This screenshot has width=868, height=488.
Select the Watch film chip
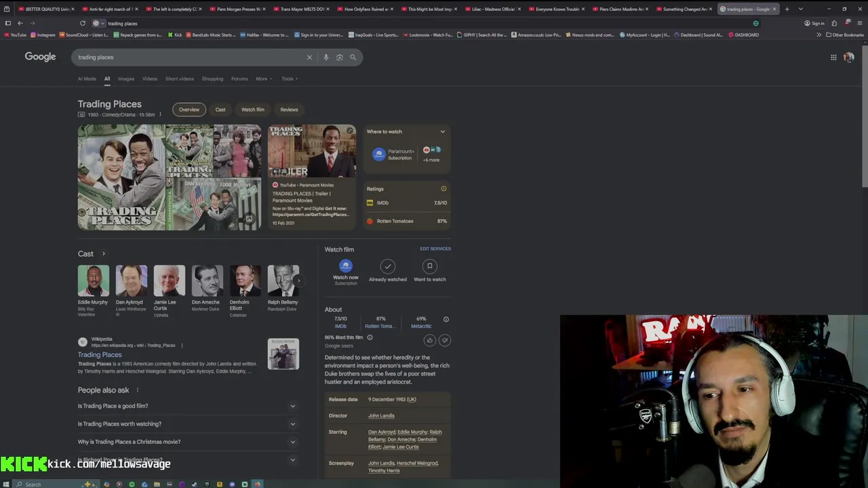click(253, 110)
